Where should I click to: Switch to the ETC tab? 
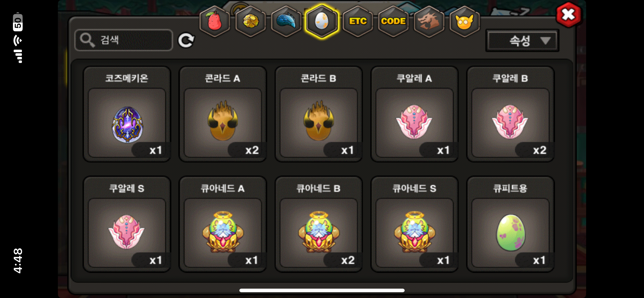[x=358, y=21]
